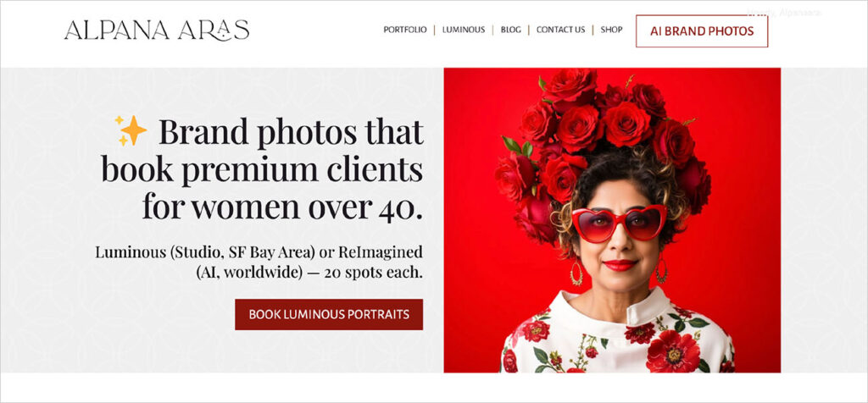Click the AI Brand Photos button
This screenshot has height=403, width=868.
(702, 31)
